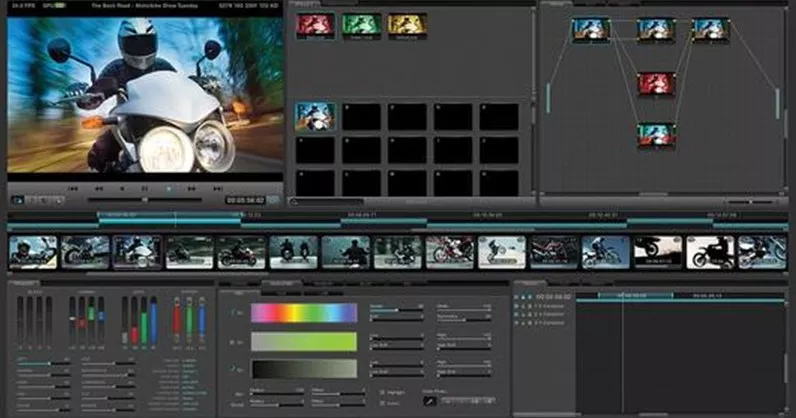Click the viewer mode icon at bottom-left of viewer
Image resolution: width=796 pixels, height=418 pixels.
tap(18, 200)
